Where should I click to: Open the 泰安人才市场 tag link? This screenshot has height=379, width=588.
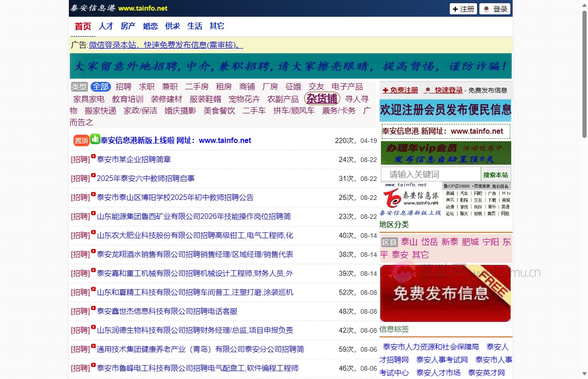(438, 372)
